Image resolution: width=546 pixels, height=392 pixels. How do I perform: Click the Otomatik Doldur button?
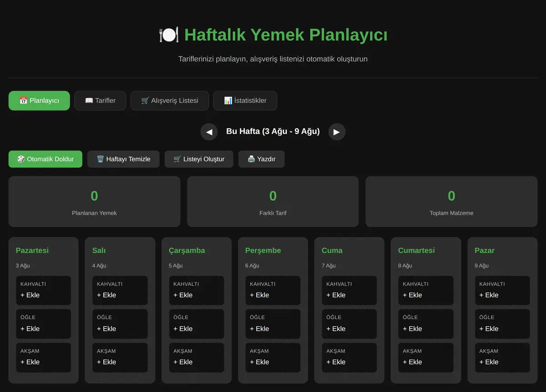(45, 159)
